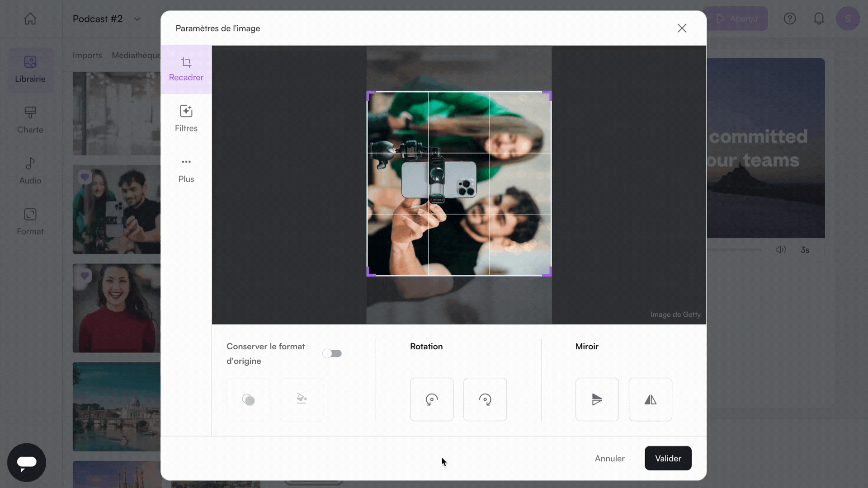Open Charte in sidebar

point(30,120)
